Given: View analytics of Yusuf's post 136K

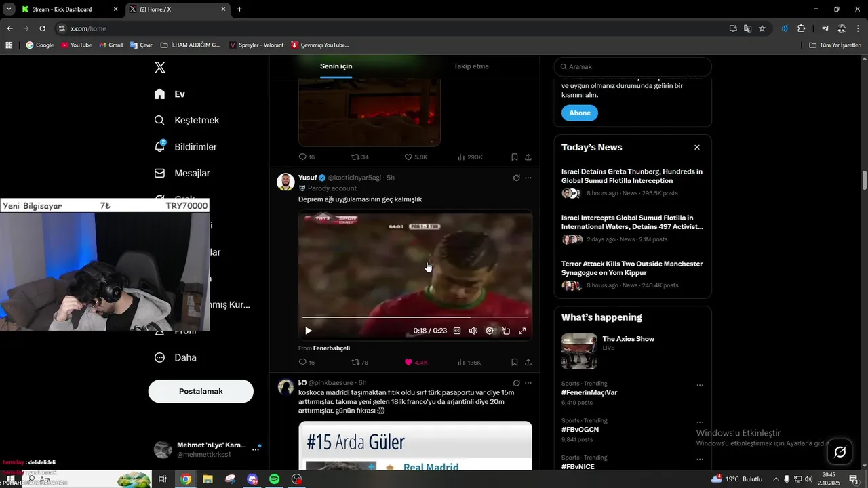Looking at the screenshot, I should coord(469,363).
